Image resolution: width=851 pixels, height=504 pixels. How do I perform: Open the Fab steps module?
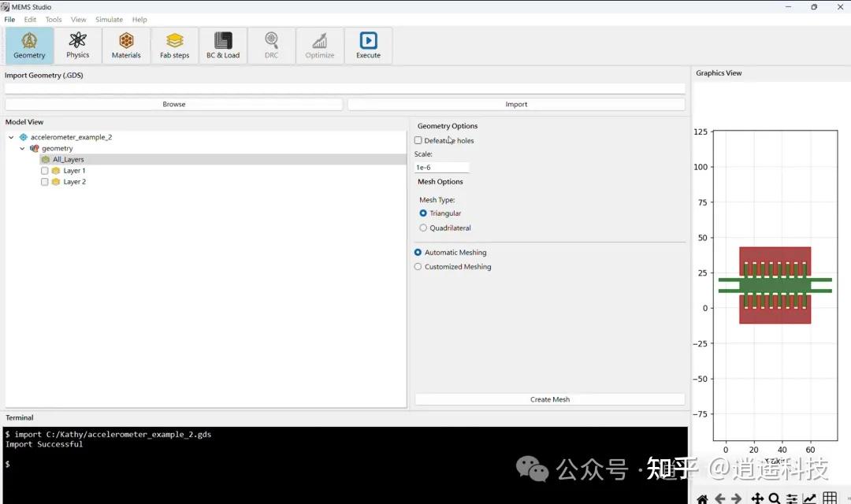(x=174, y=45)
